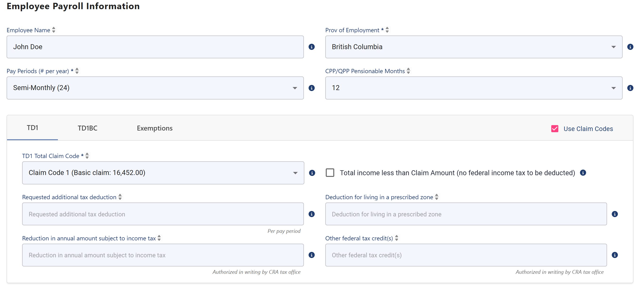Click sort arrows next to CPP/QPP Pensionable Months label
The width and height of the screenshot is (644, 286).
(x=408, y=71)
